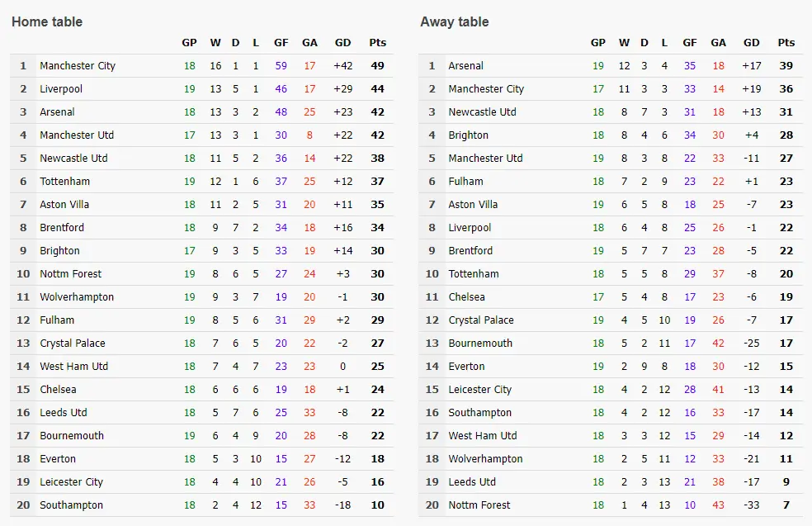Click the GP header in Home table
812x526 pixels.
coord(190,43)
